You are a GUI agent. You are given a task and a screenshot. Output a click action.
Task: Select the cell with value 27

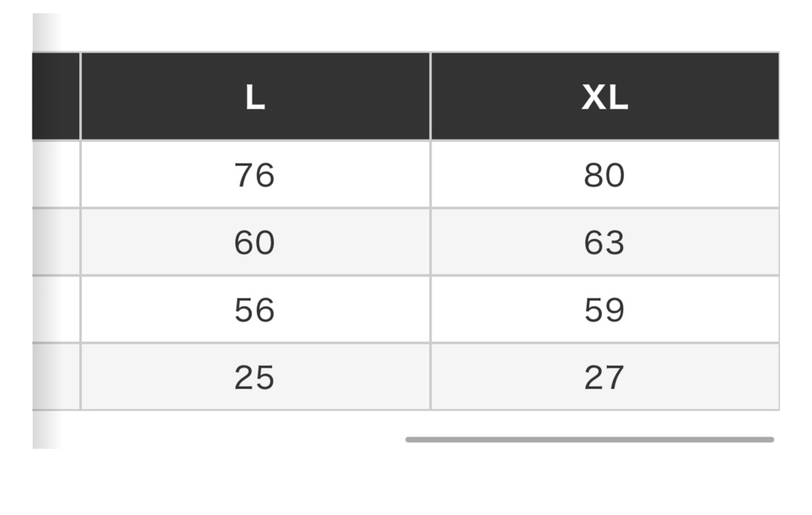coord(605,377)
